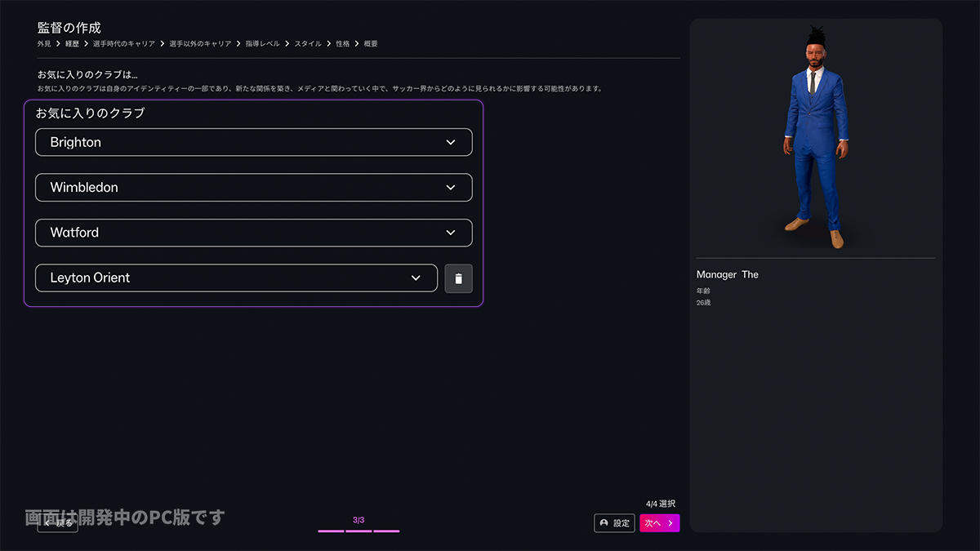Go to the 外見 breadcrumb step
980x551 pixels.
click(x=44, y=43)
